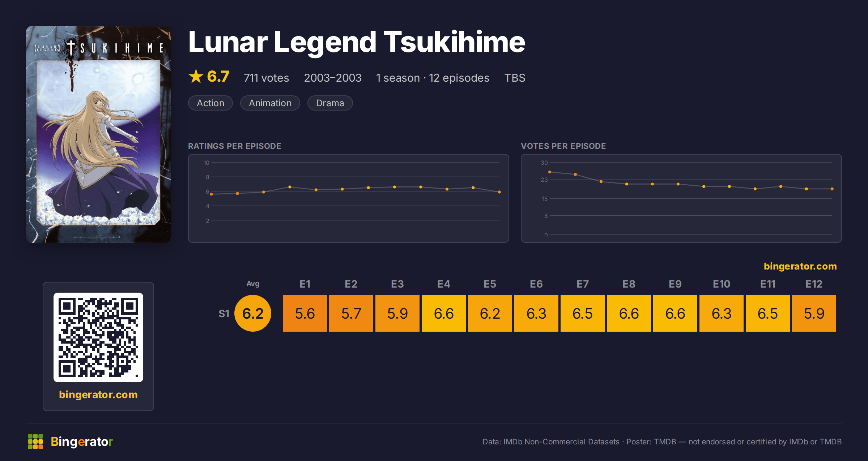Click the E1 rating cell 5.6
The width and height of the screenshot is (868, 461).
point(305,313)
